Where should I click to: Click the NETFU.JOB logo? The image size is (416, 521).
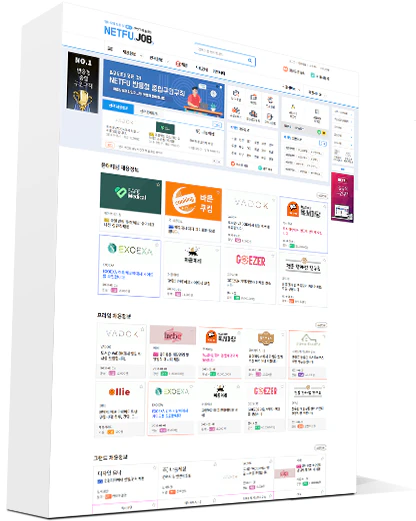(x=128, y=35)
